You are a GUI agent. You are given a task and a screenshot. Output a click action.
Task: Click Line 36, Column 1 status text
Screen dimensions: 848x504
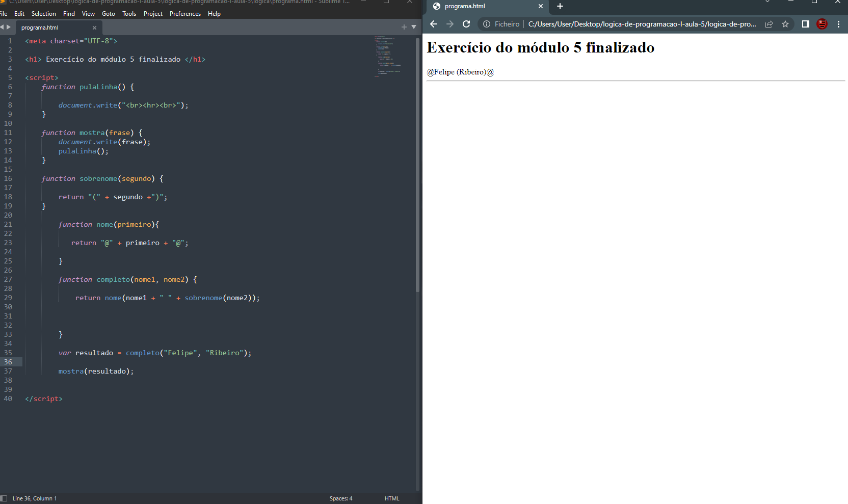point(35,498)
